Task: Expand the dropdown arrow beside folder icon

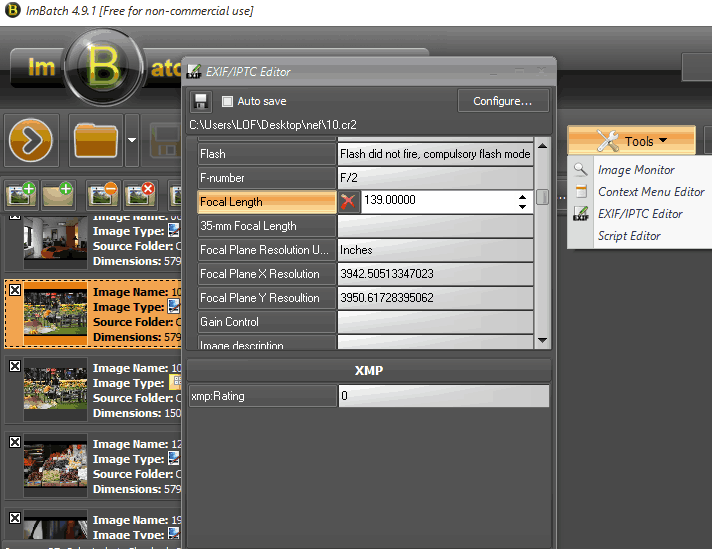Action: (132, 140)
